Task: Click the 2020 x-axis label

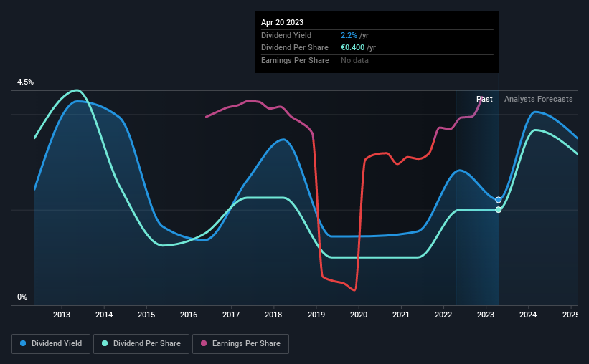Action: tap(359, 315)
